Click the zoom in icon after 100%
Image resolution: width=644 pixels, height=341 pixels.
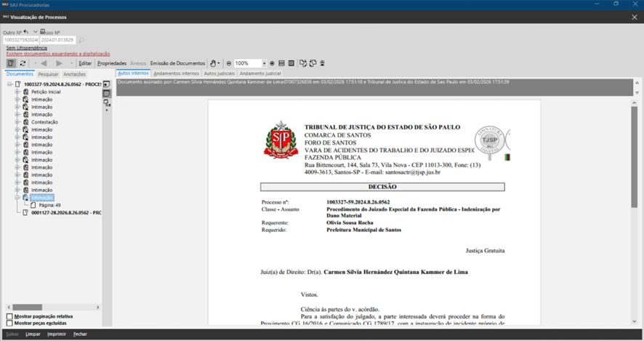tap(273, 63)
